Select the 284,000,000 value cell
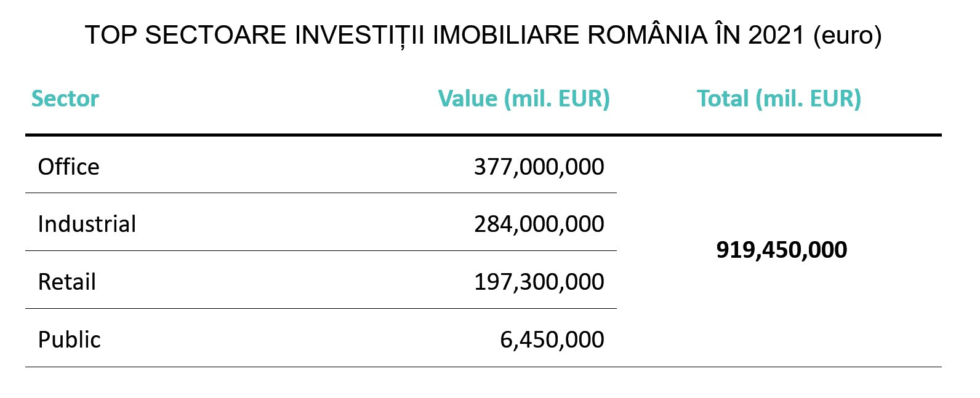980x398 pixels. pyautogui.click(x=539, y=224)
